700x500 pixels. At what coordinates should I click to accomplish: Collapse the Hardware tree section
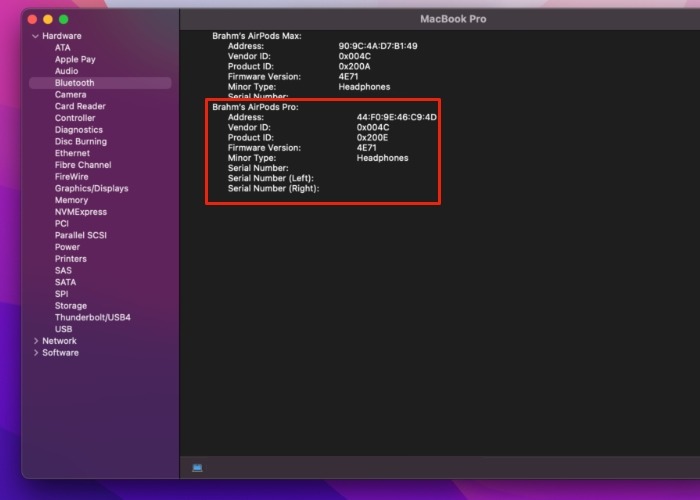36,36
